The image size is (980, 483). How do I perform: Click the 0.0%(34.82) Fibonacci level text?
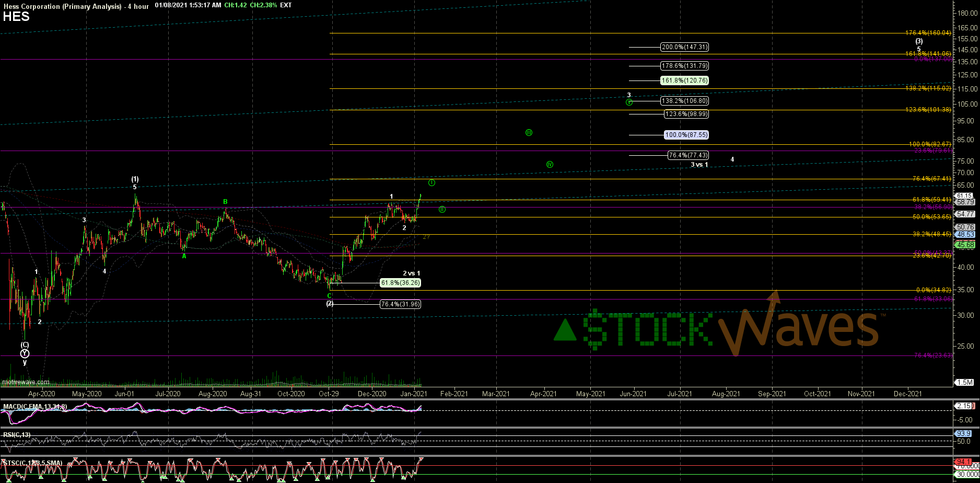(x=934, y=290)
